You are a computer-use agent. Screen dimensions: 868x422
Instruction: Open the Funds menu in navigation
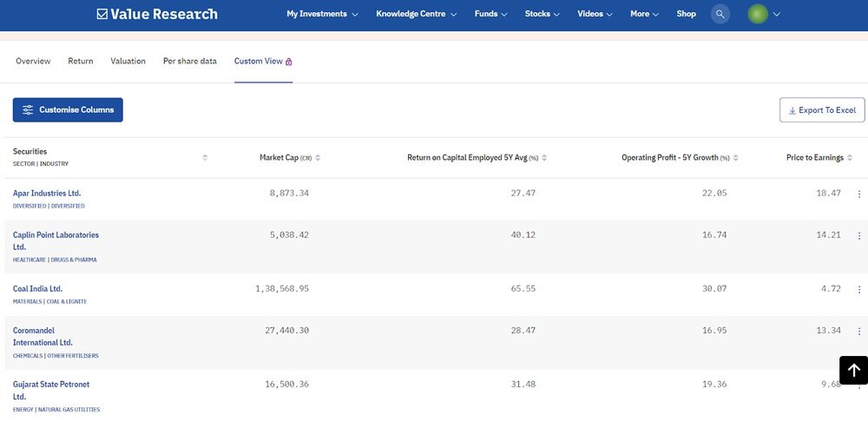(491, 14)
